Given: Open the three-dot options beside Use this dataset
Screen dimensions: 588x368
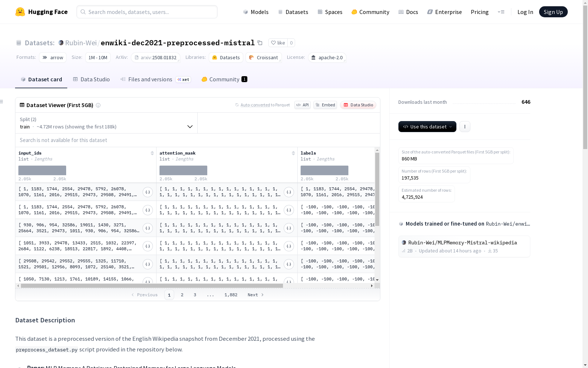Looking at the screenshot, I should (x=465, y=127).
